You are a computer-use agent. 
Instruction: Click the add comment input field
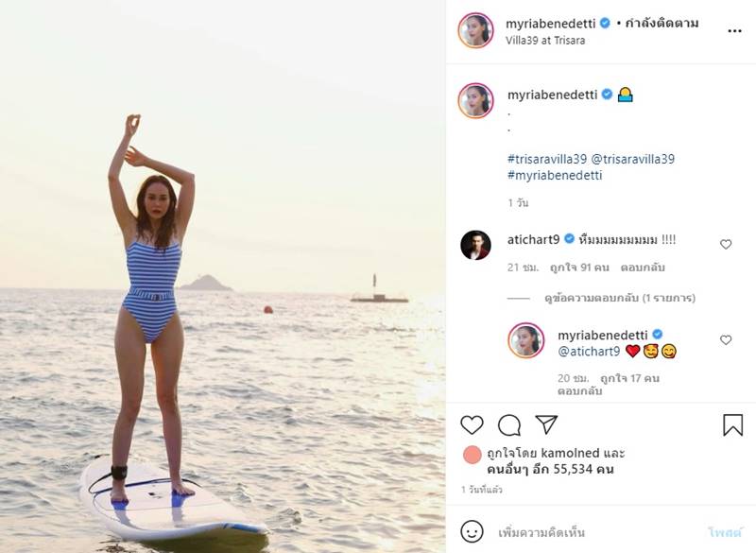(x=595, y=531)
